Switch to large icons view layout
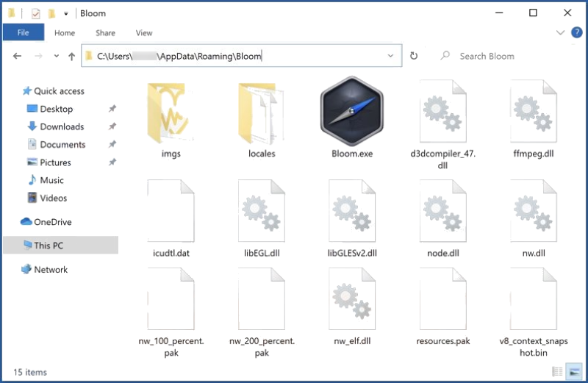Viewport: 588px width, 383px height. pyautogui.click(x=574, y=371)
